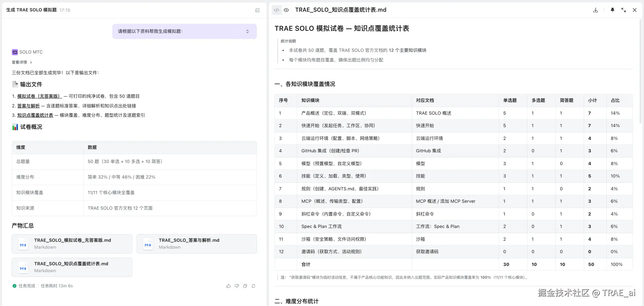Click markdown icon of 知识点覆盖统计表 card
The image size is (644, 306).
[x=23, y=268]
